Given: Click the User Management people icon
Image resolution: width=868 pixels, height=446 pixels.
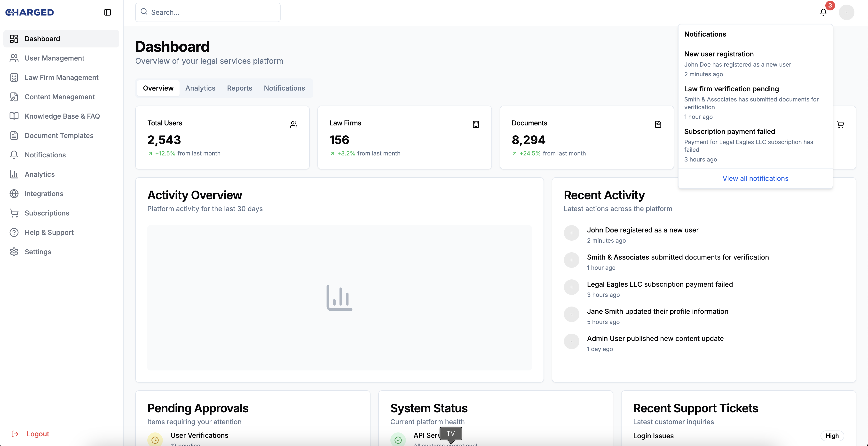Looking at the screenshot, I should 14,58.
